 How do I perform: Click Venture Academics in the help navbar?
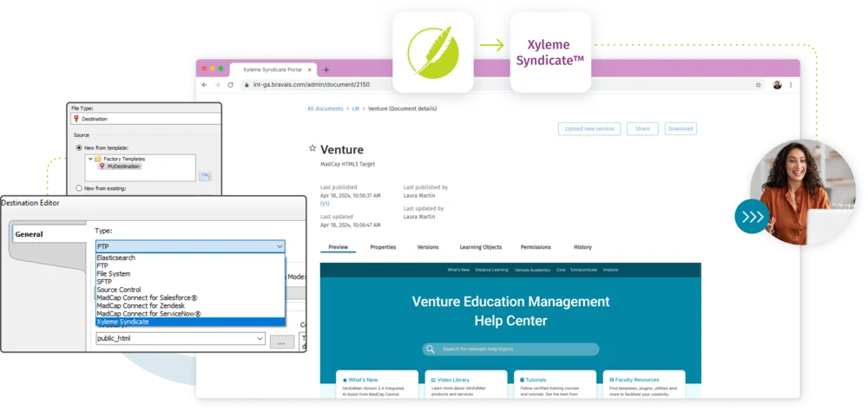pyautogui.click(x=533, y=270)
